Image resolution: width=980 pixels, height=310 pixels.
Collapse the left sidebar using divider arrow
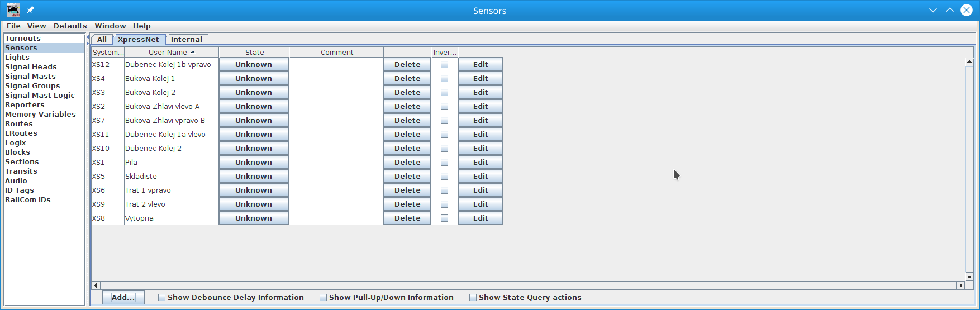coord(87,37)
